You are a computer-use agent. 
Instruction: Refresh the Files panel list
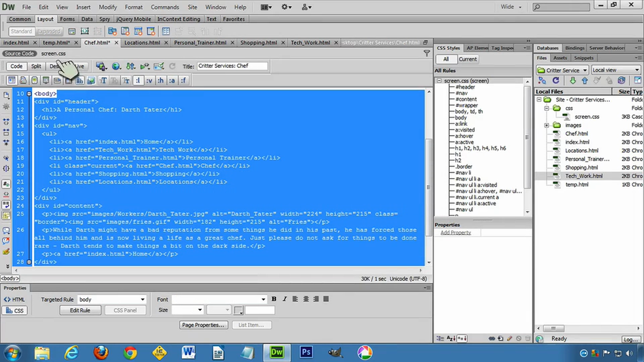click(x=556, y=80)
